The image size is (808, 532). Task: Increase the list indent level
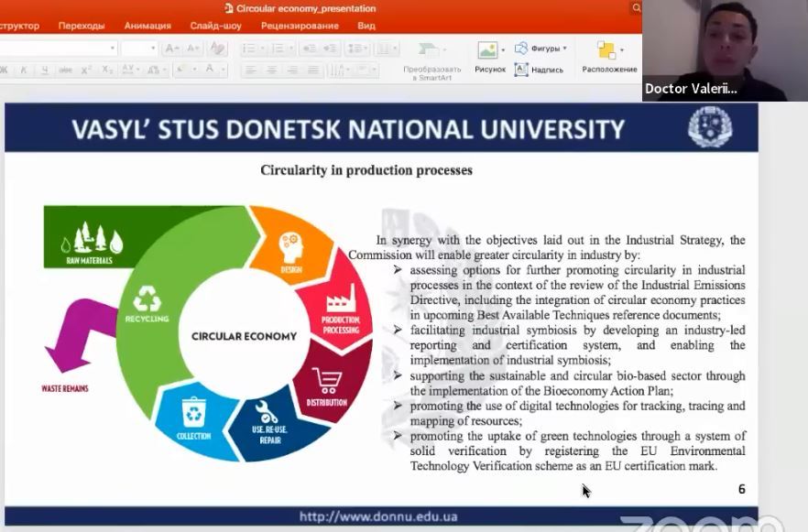tap(330, 49)
